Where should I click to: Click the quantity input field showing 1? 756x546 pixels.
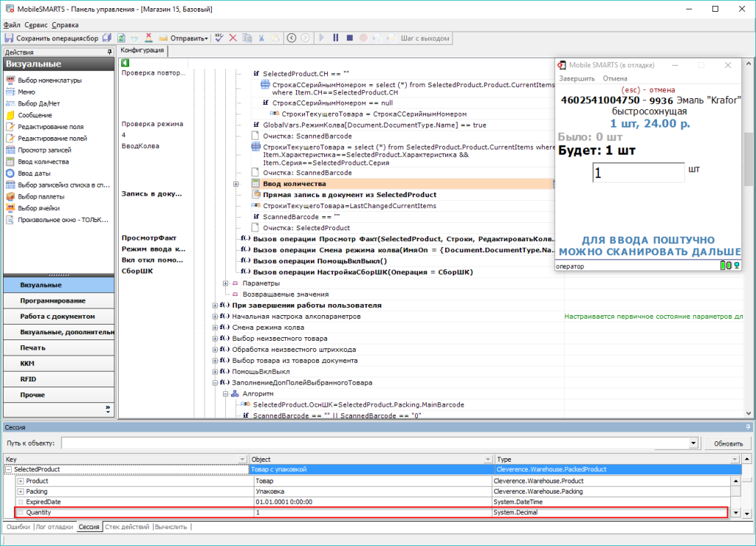pyautogui.click(x=639, y=172)
